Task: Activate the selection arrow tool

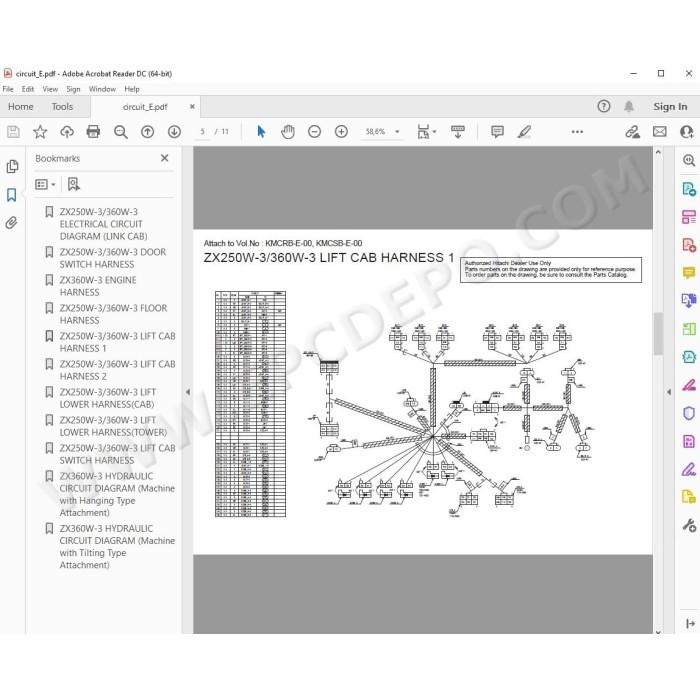Action: [x=261, y=132]
